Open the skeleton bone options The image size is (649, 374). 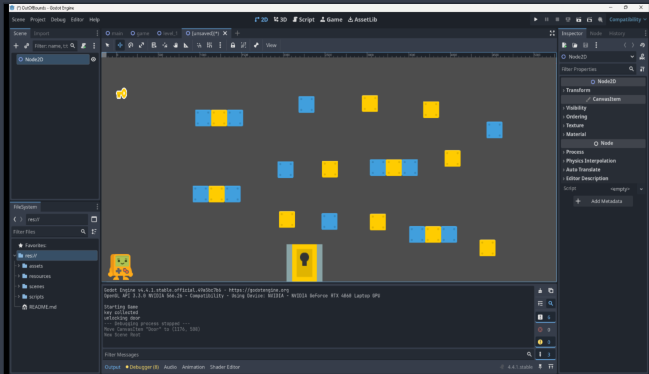point(256,45)
